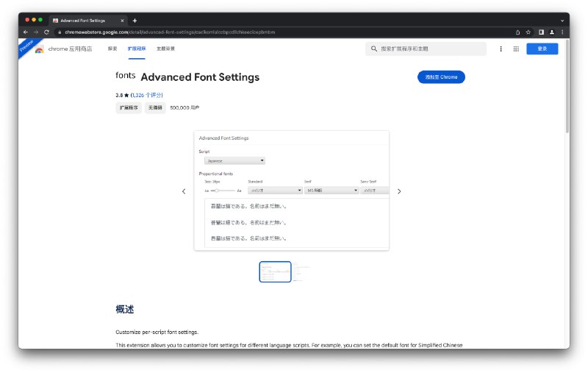
Task: Reload the page with the refresh icon
Action: click(x=47, y=32)
